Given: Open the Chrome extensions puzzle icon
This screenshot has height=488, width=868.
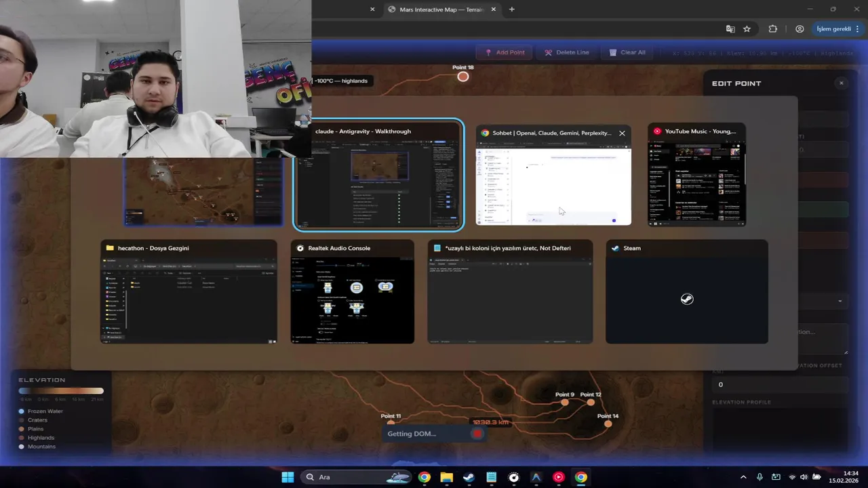Looking at the screenshot, I should coord(773,29).
